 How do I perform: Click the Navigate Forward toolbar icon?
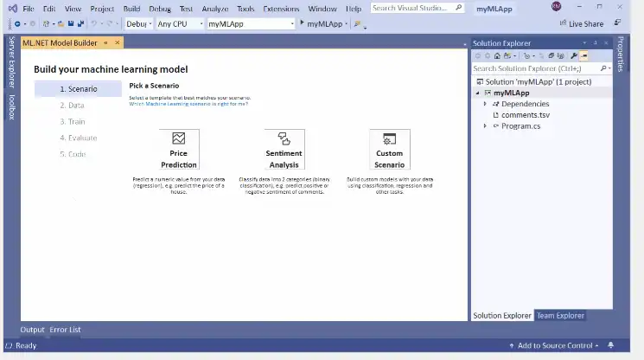[x=33, y=24]
